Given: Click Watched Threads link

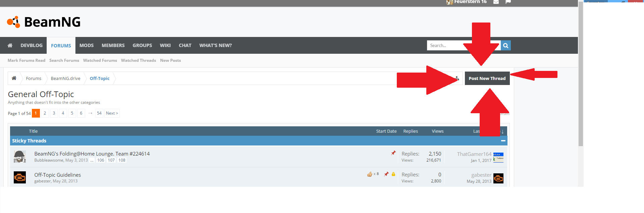Looking at the screenshot, I should [x=139, y=60].
